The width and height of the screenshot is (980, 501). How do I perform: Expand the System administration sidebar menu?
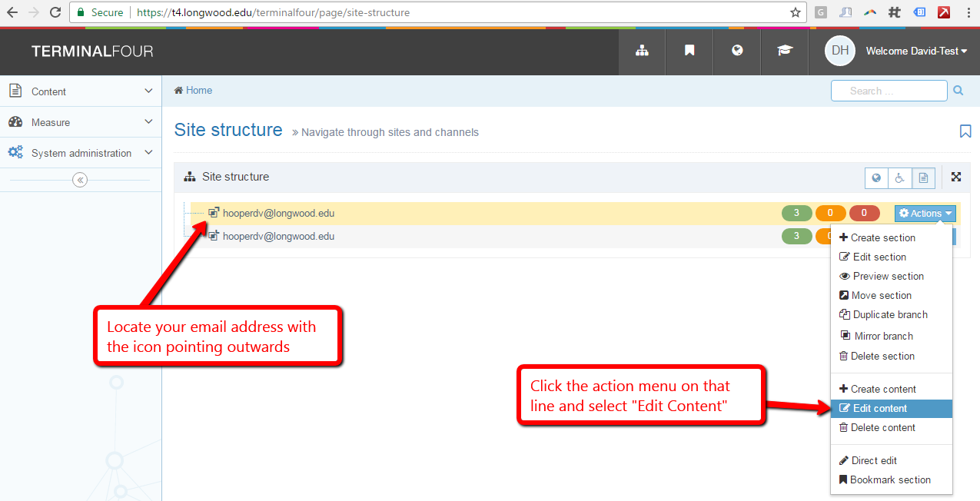(81, 153)
